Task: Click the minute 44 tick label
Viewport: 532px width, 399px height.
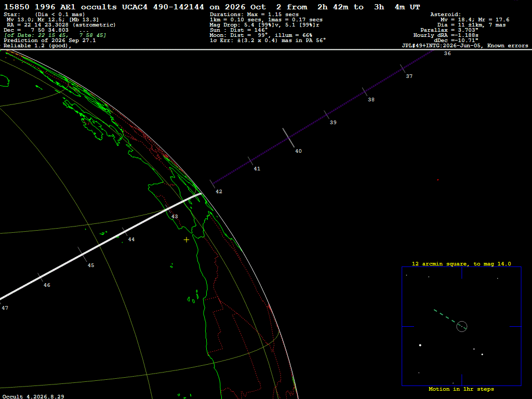Action: click(x=131, y=240)
